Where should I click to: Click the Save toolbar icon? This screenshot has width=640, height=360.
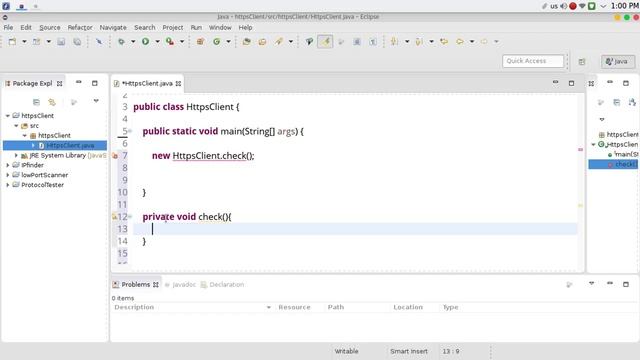(x=61, y=42)
